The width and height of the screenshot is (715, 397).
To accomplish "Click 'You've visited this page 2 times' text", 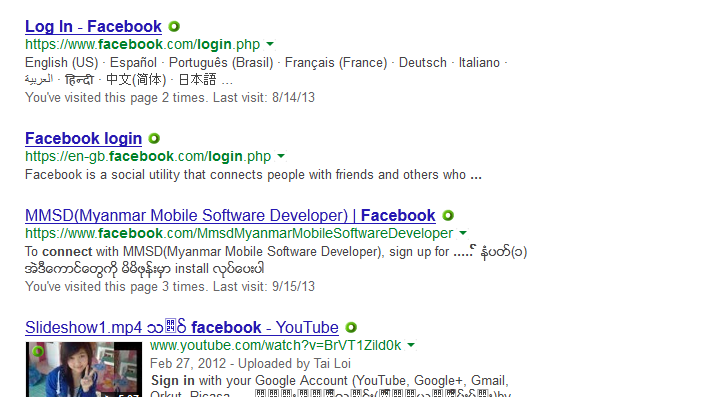I will click(170, 98).
